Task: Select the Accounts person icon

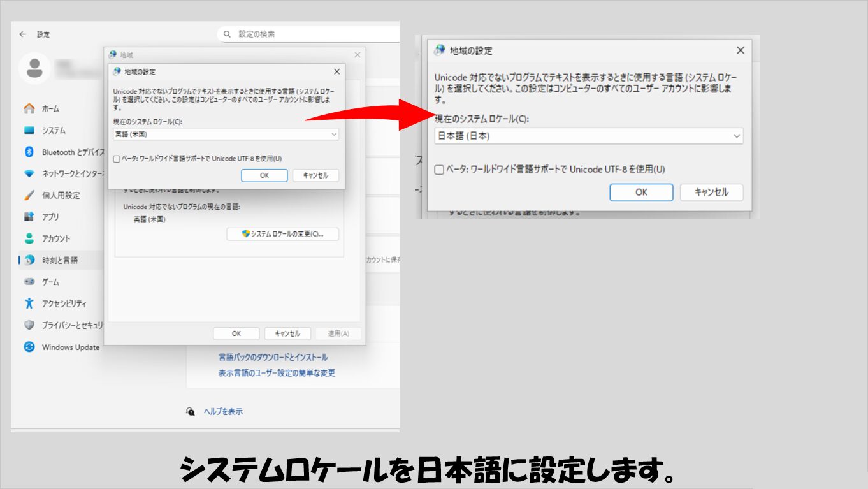Action: [29, 238]
